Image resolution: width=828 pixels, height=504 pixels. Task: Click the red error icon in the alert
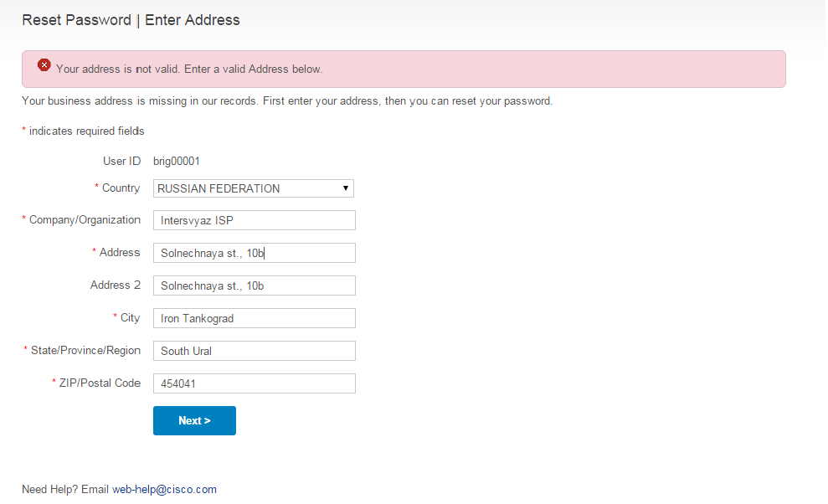click(44, 65)
